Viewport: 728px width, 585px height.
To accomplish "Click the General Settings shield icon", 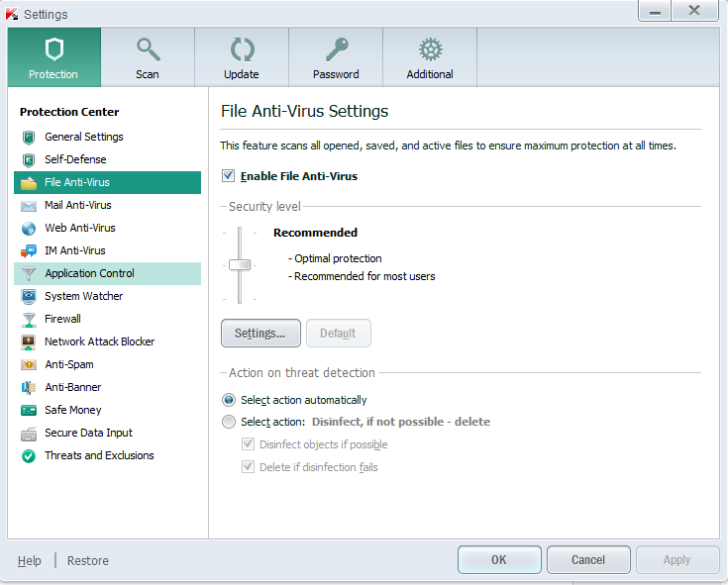I will pyautogui.click(x=29, y=138).
